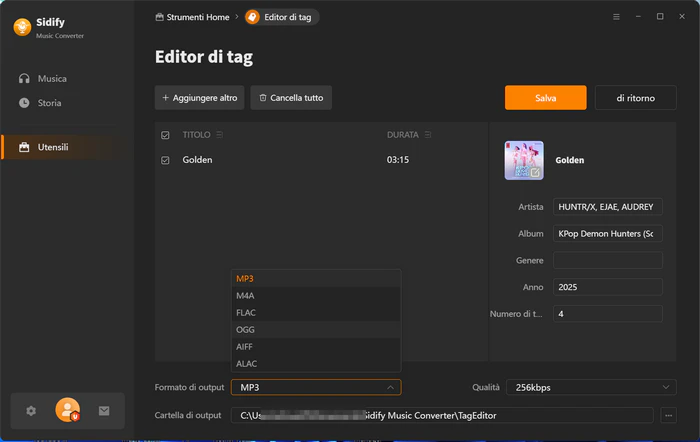Click the Artista input field
This screenshot has height=442, width=700.
(608, 207)
